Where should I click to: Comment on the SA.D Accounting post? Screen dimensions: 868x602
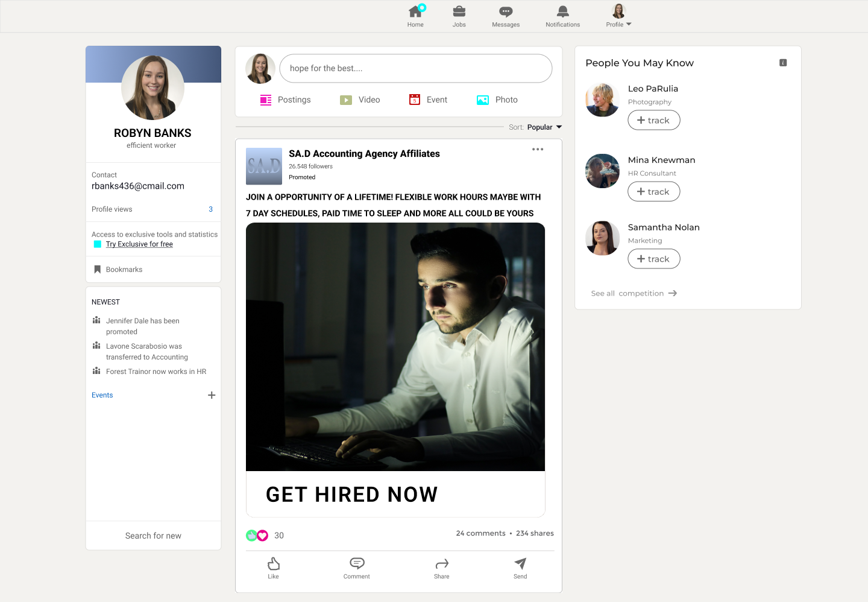[357, 568]
